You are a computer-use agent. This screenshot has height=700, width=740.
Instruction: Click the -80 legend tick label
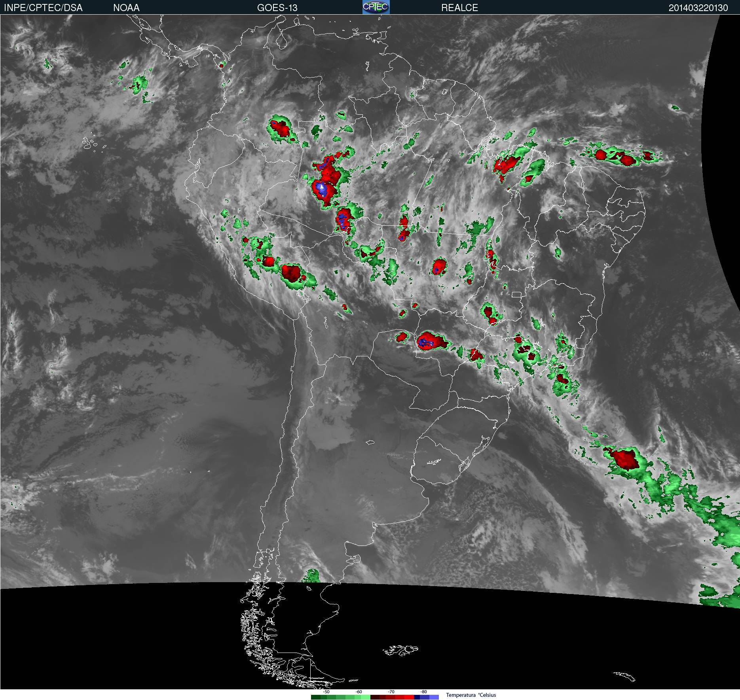[423, 692]
